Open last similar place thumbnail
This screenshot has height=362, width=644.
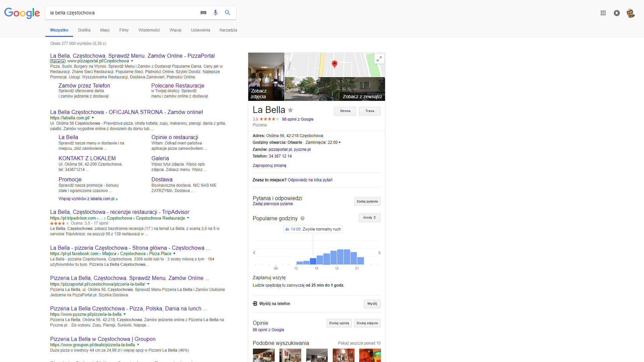coord(370,355)
